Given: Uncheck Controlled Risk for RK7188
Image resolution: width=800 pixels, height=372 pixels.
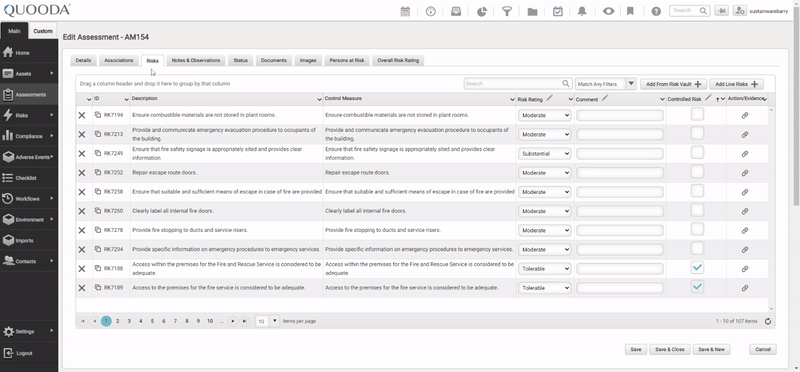Looking at the screenshot, I should (697, 267).
